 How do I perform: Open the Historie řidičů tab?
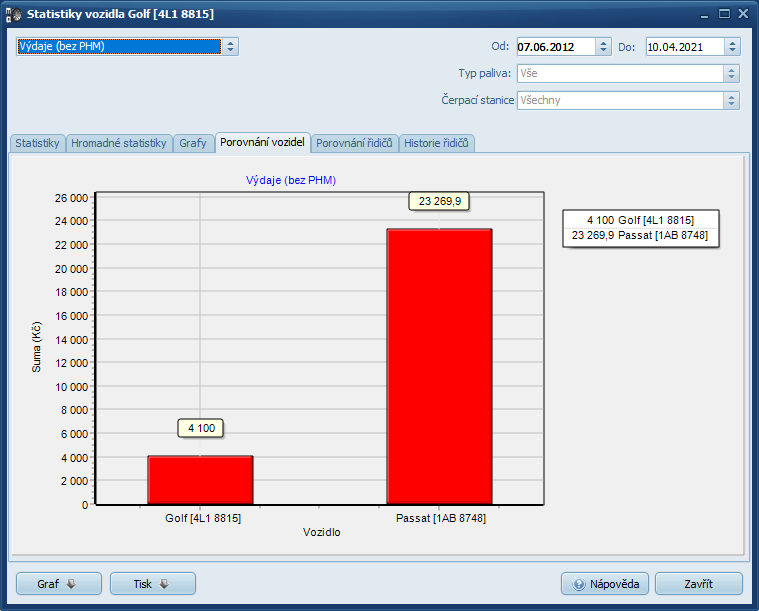[436, 143]
